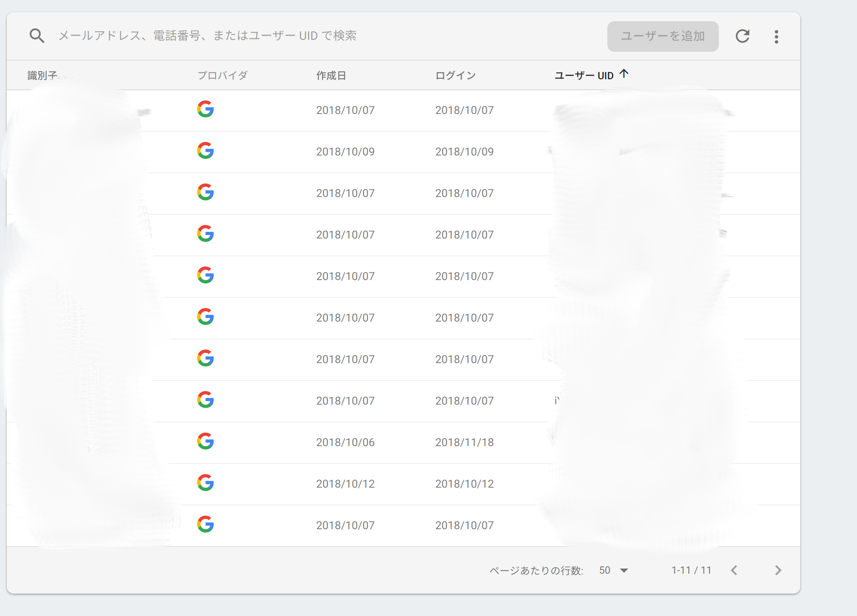Click the previous page chevron in pagination
The height and width of the screenshot is (616, 857).
[x=735, y=570]
